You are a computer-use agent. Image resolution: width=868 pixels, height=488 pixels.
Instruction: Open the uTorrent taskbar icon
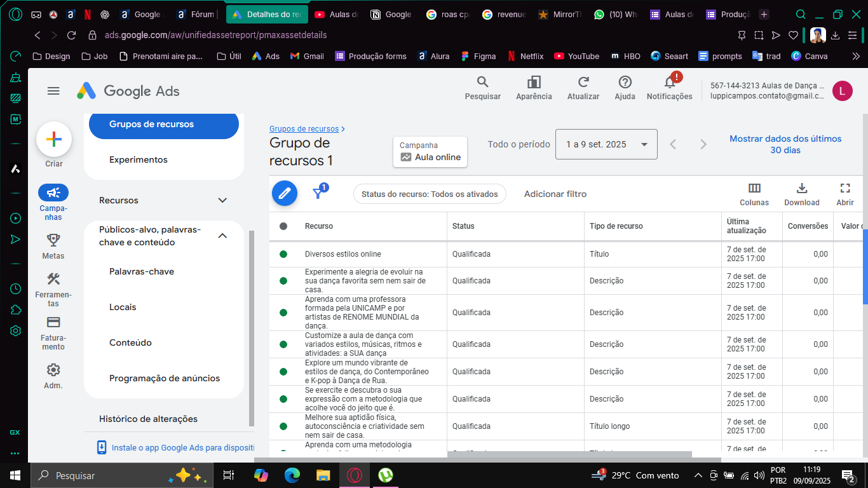point(385,475)
